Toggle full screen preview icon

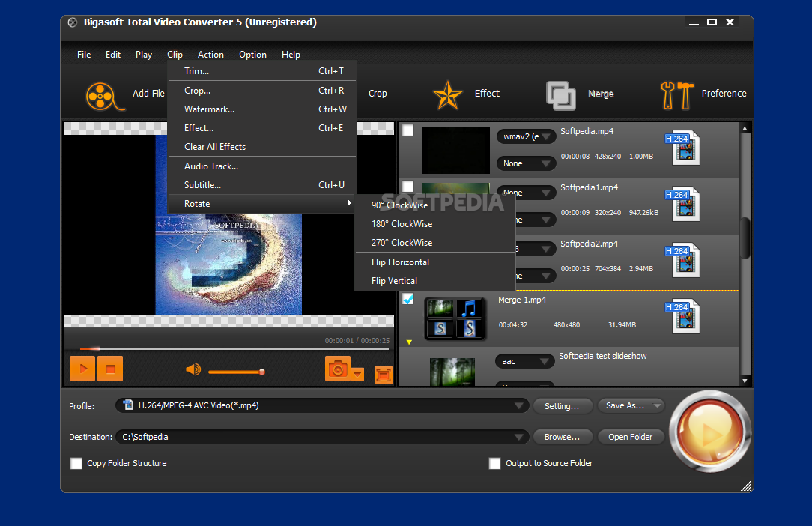click(x=384, y=375)
